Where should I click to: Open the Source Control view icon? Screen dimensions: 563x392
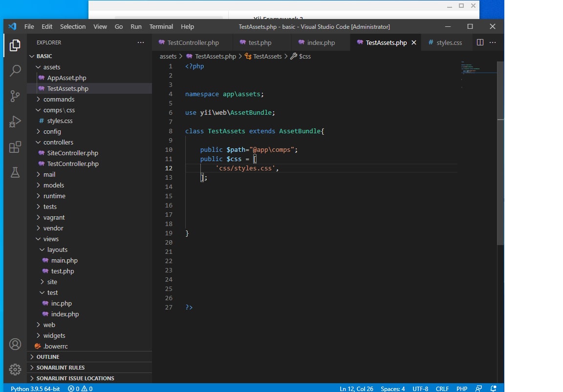[15, 96]
